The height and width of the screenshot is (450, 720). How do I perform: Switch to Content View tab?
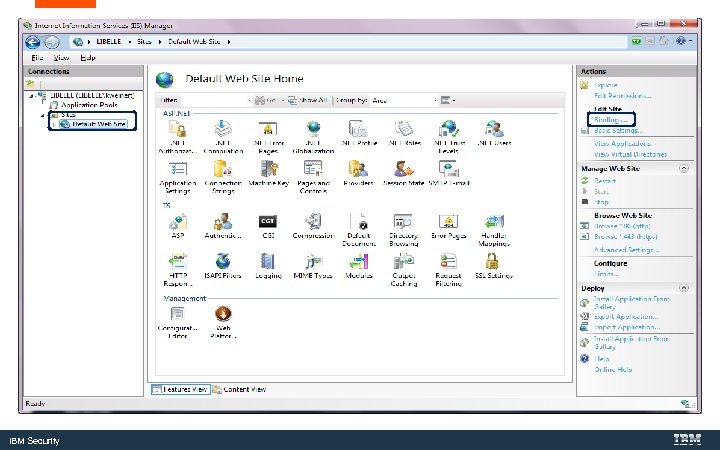click(x=239, y=389)
